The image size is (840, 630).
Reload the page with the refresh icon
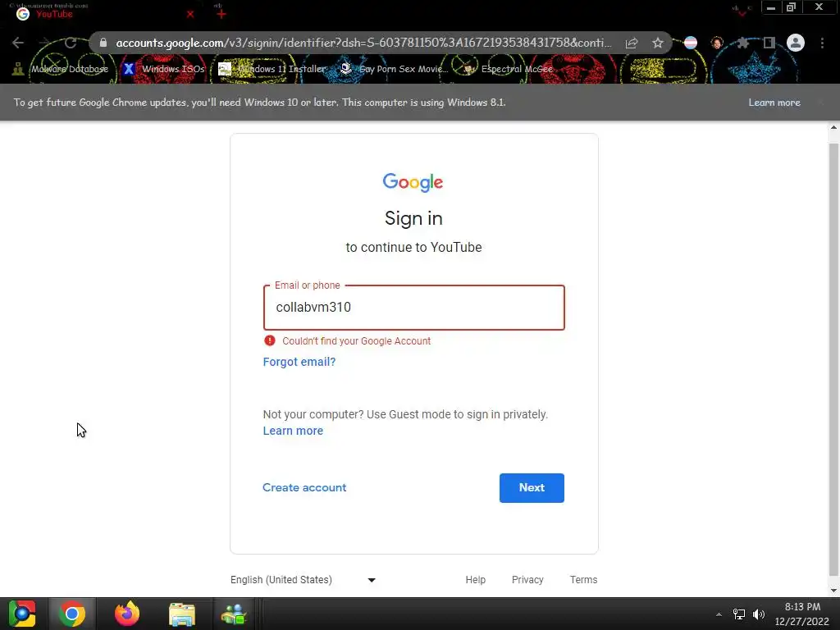pyautogui.click(x=71, y=43)
